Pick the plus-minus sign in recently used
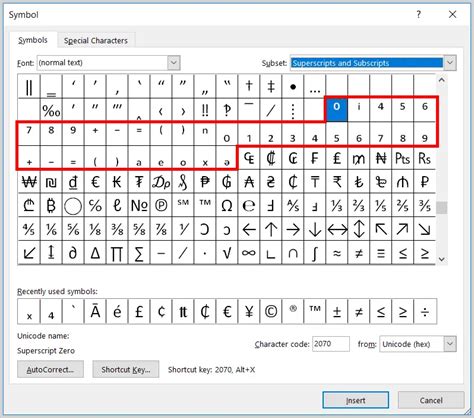Viewport: 474px width, 418px height. [337, 312]
